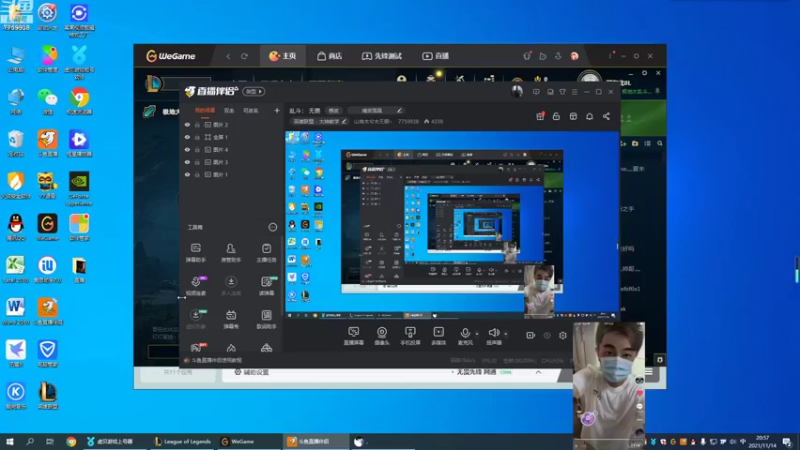This screenshot has width=800, height=450.
Task: Open the 歌词助手 tool
Action: 266,319
